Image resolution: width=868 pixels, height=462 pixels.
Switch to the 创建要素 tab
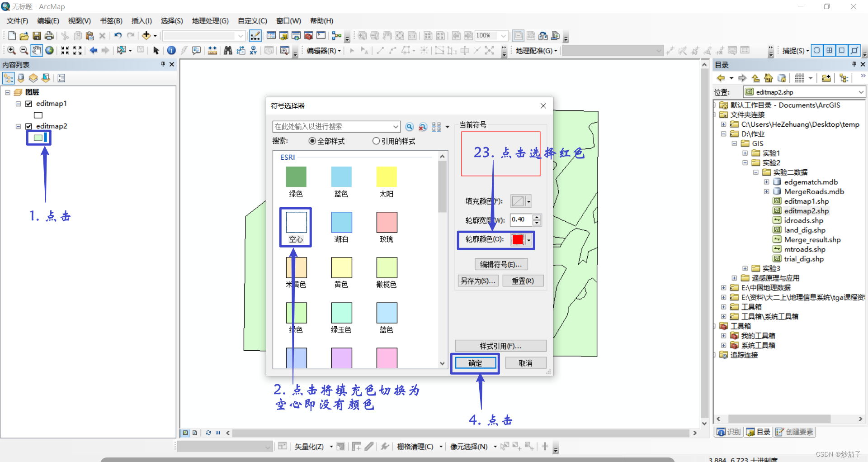(795, 432)
